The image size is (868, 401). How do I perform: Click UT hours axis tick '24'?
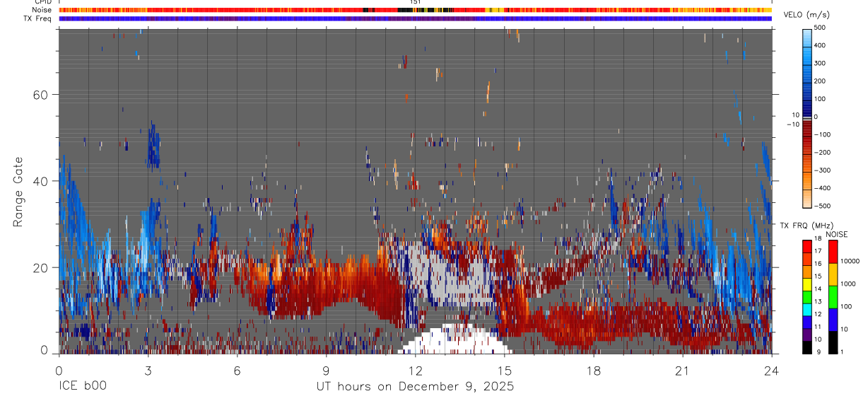point(771,370)
